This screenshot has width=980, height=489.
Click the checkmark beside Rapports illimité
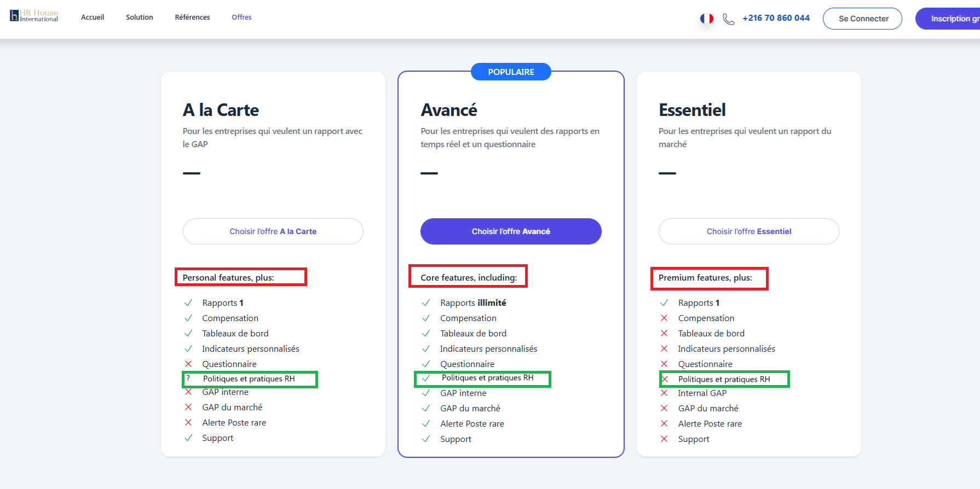click(426, 302)
